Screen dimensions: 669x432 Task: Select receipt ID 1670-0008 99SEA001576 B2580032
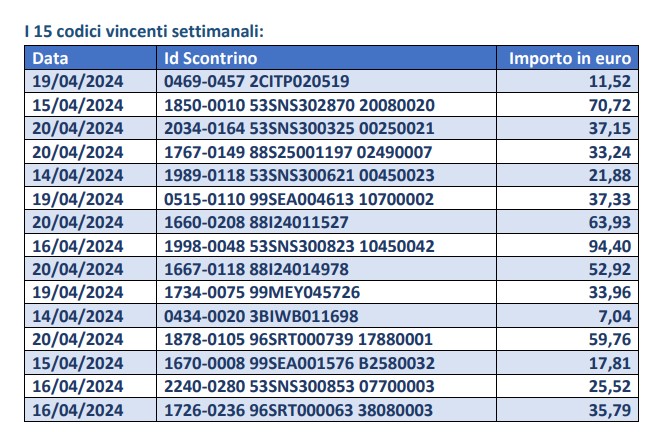point(300,363)
